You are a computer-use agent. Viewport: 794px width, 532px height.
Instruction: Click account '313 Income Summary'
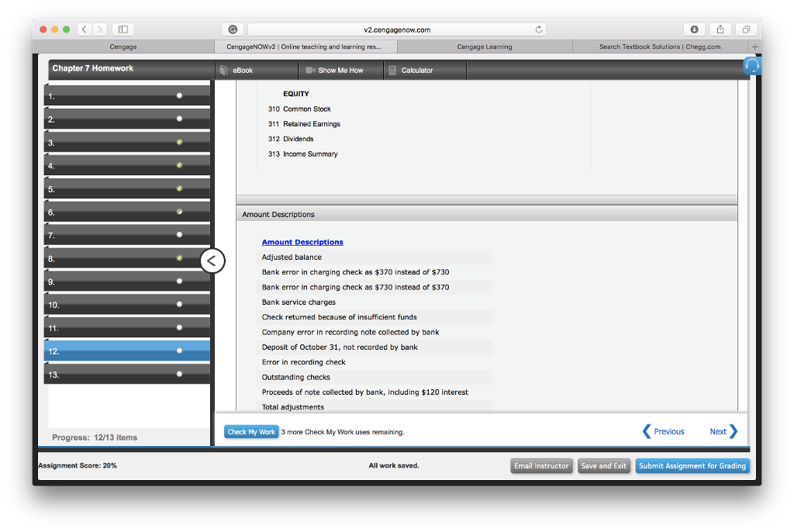303,154
